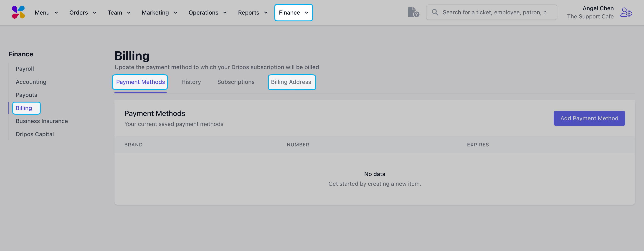Open Dripos Capital sidebar link
644x251 pixels.
[35, 134]
